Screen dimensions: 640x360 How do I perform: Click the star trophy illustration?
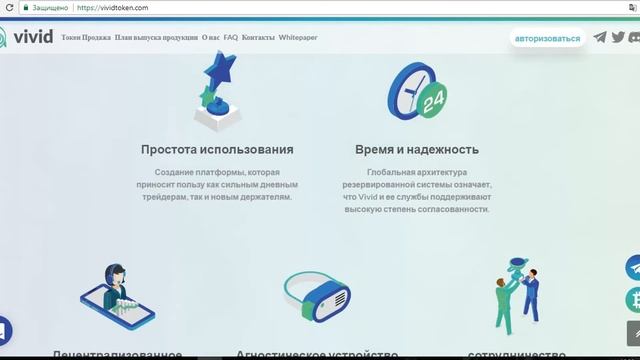point(218,91)
